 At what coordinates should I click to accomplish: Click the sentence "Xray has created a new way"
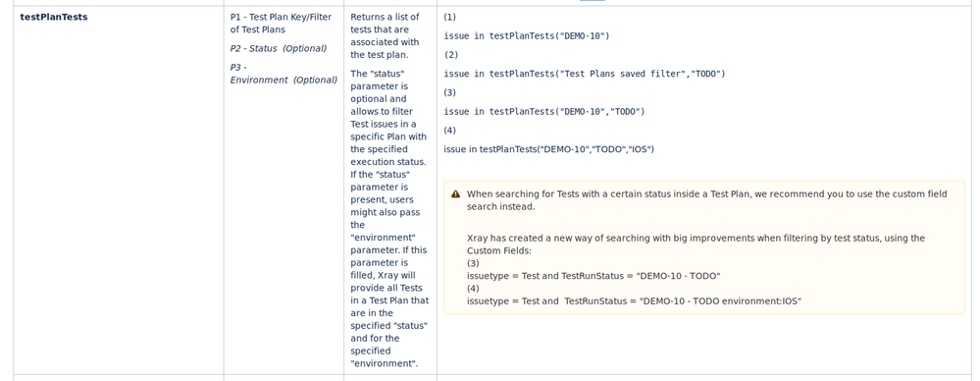coord(696,244)
